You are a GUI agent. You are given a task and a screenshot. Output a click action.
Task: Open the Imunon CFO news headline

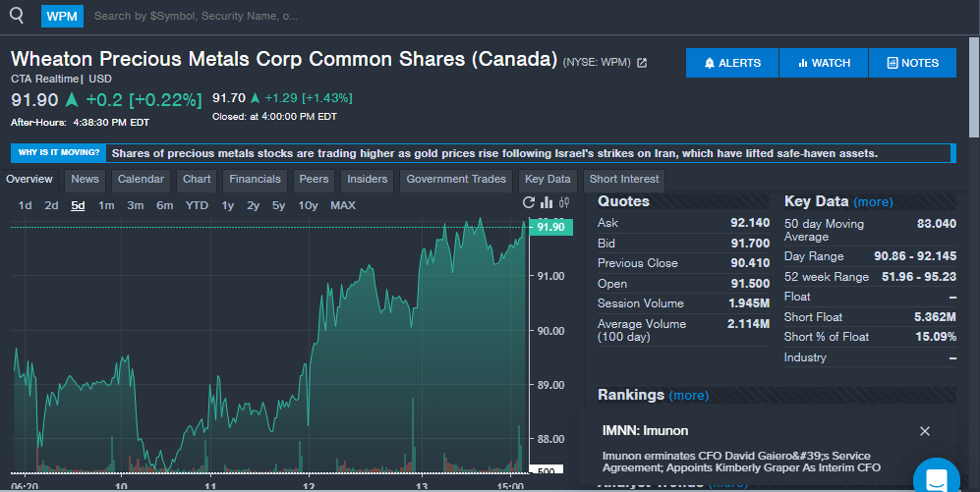(741, 462)
